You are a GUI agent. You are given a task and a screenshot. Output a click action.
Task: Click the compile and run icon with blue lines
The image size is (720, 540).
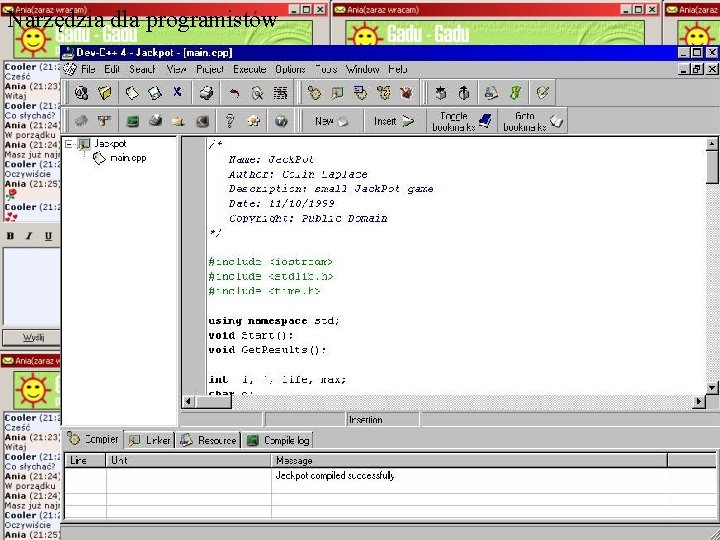(x=360, y=93)
